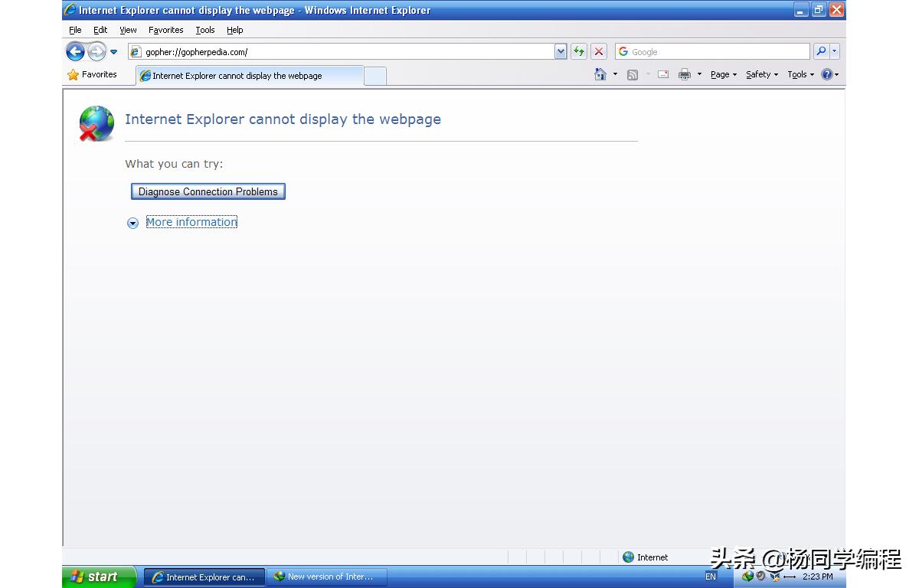Click Diagnose Connection Problems button

pos(208,191)
